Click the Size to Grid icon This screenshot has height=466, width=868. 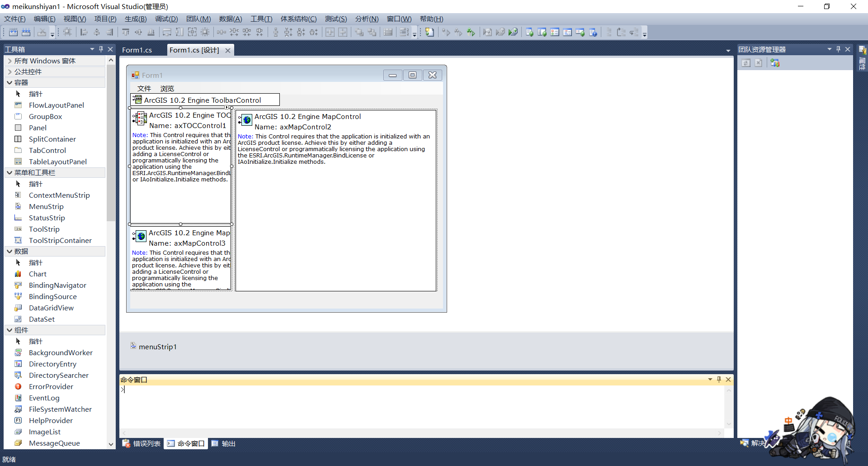(205, 32)
